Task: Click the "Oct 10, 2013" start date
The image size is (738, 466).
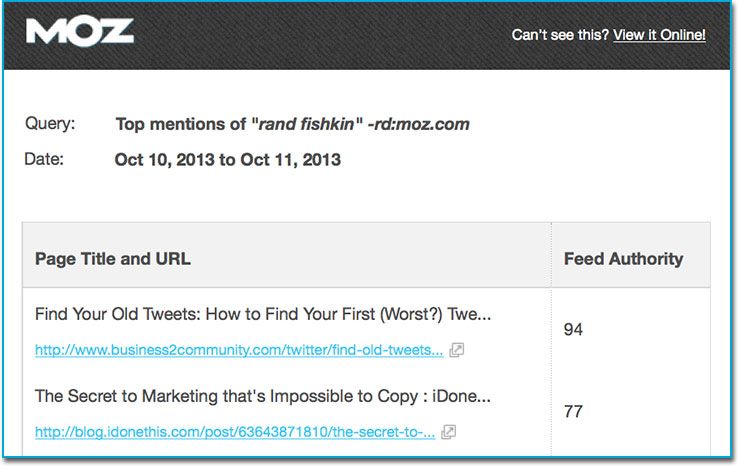Action: [x=165, y=159]
